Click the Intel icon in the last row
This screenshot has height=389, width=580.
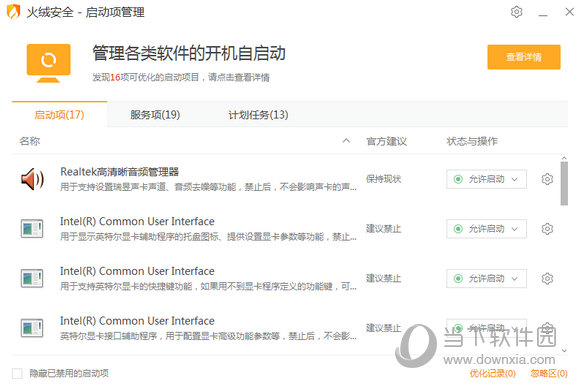[x=32, y=328]
